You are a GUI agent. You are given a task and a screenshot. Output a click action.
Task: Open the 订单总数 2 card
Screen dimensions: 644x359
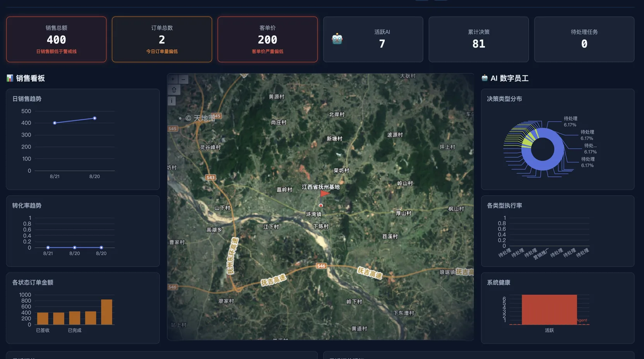(x=162, y=39)
